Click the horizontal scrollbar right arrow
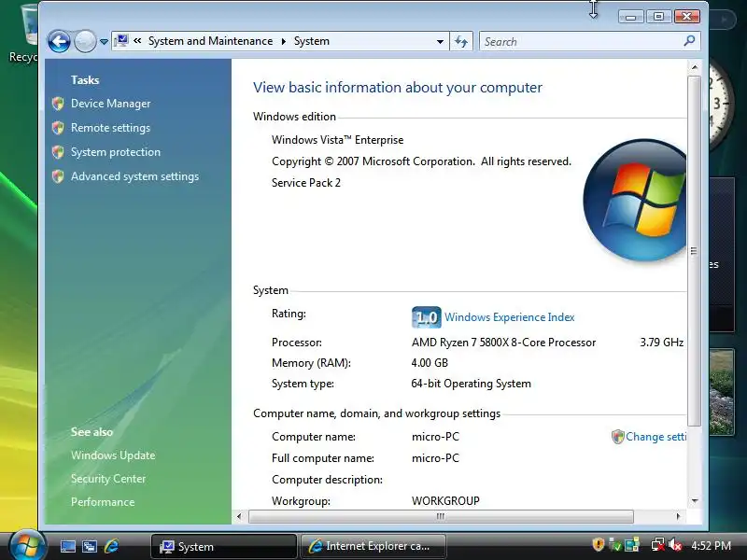This screenshot has width=747, height=560. coord(679,516)
